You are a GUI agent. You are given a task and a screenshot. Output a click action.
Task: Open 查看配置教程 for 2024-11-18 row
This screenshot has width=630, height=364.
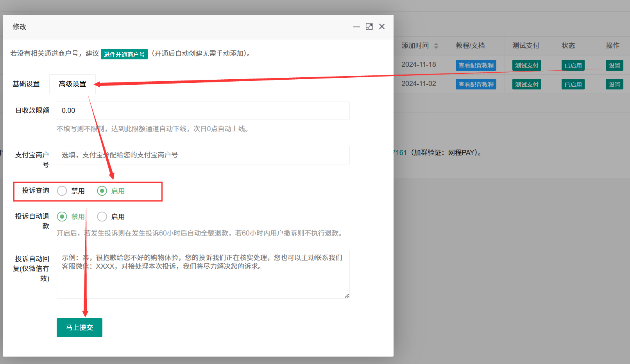click(x=476, y=66)
